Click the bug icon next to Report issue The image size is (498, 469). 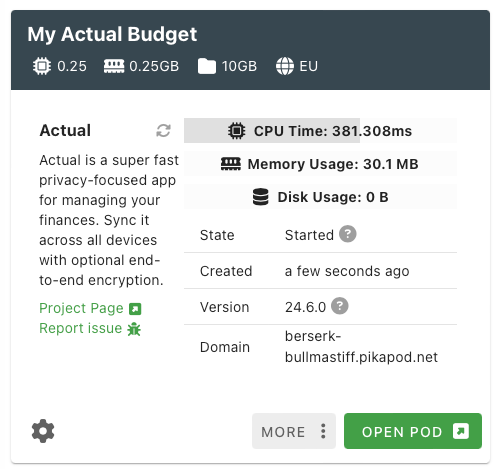click(x=134, y=329)
